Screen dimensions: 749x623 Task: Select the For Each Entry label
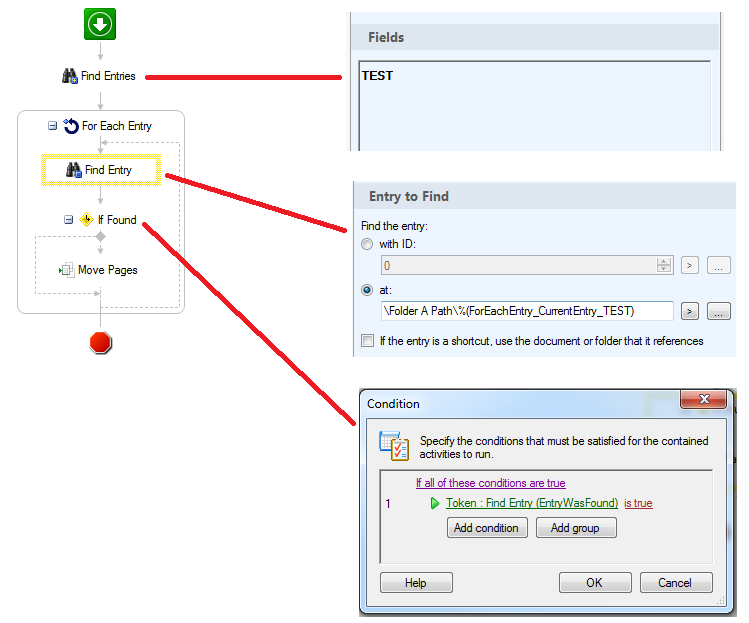tap(117, 126)
